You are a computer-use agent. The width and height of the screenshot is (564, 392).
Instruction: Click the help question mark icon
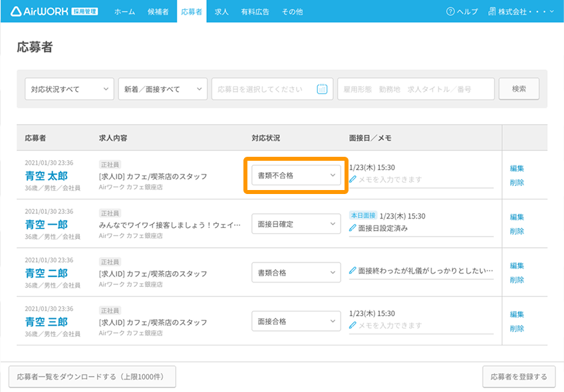450,12
